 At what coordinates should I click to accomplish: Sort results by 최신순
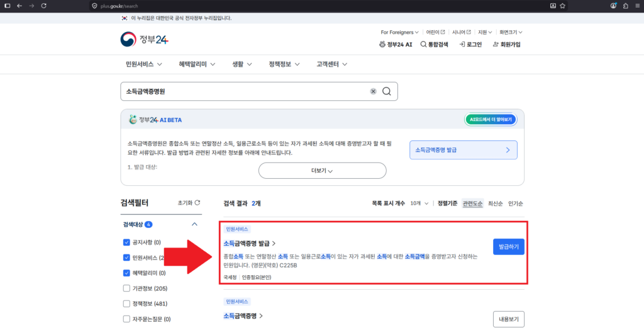tap(496, 203)
